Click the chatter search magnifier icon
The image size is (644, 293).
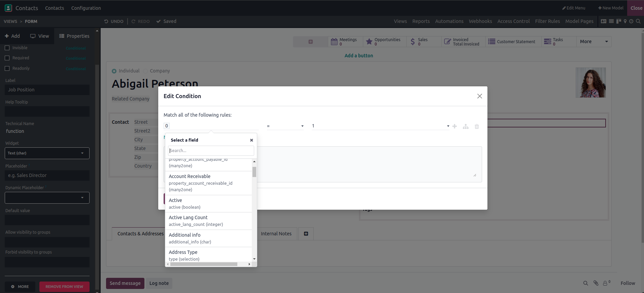pos(586,283)
